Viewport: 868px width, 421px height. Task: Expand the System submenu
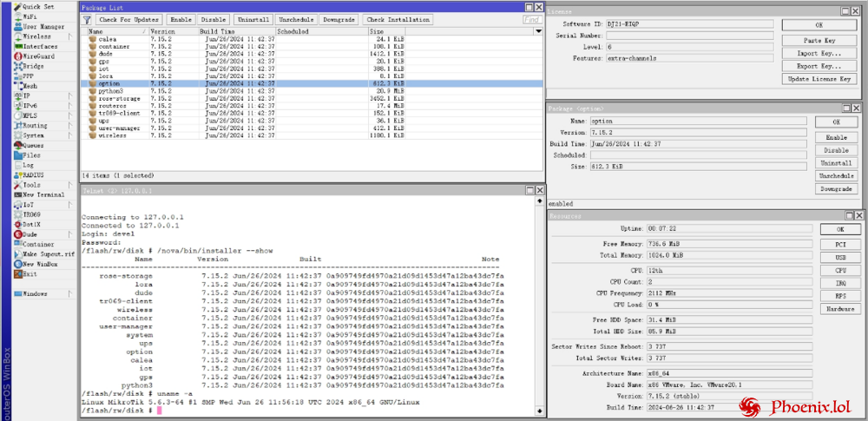[x=71, y=135]
